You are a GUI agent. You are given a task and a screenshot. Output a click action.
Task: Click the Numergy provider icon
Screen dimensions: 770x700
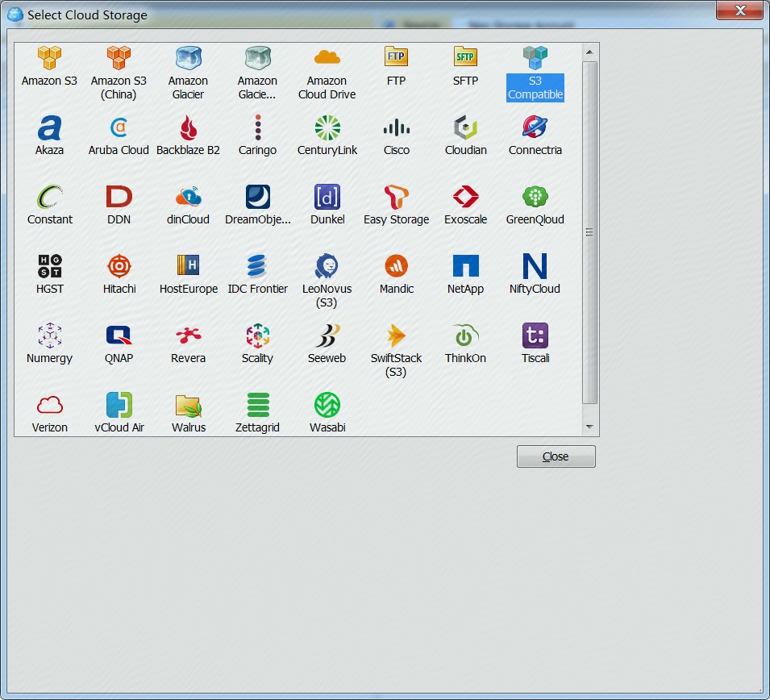coord(50,335)
